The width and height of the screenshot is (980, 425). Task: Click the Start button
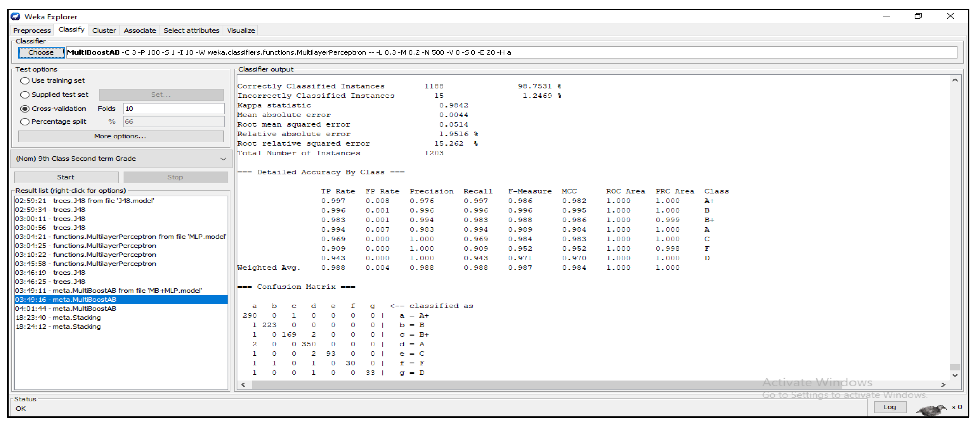(66, 177)
